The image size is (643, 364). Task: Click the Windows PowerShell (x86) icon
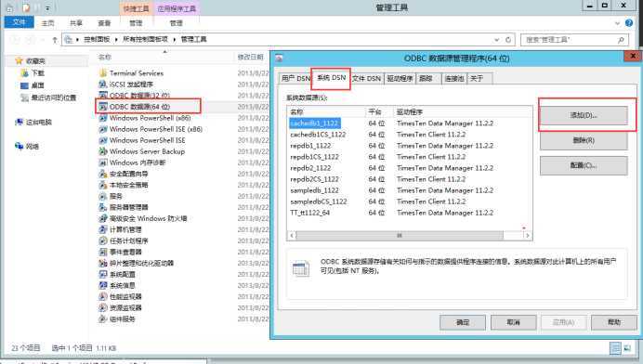(103, 118)
